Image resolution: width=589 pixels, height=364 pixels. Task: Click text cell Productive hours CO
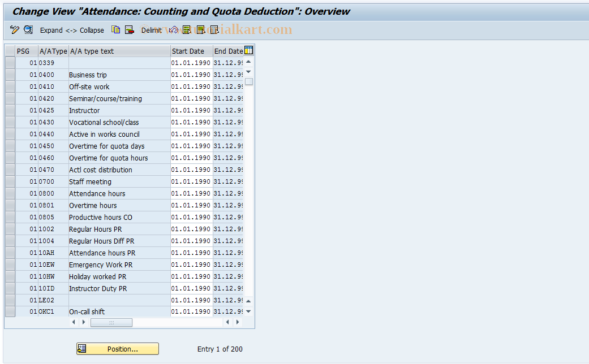[119, 217]
